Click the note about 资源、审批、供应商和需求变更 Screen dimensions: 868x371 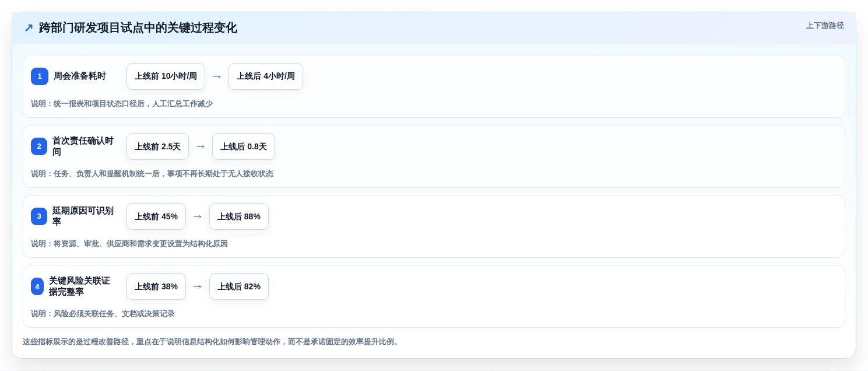click(129, 244)
